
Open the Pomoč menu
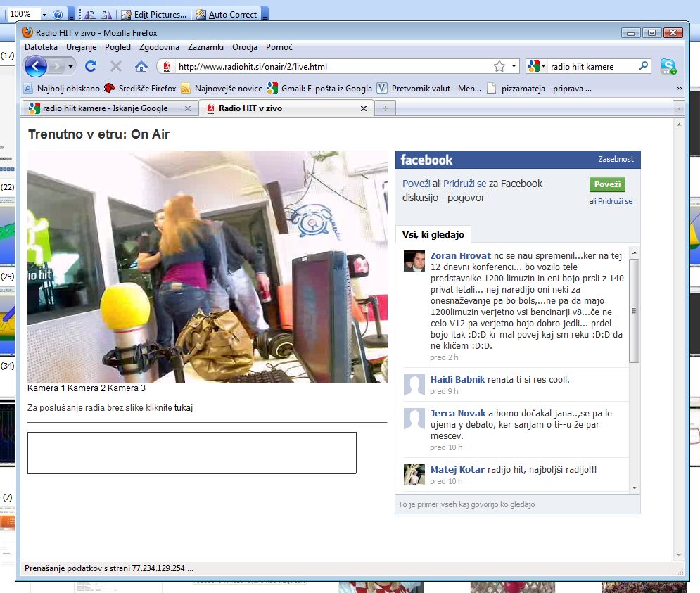point(279,47)
